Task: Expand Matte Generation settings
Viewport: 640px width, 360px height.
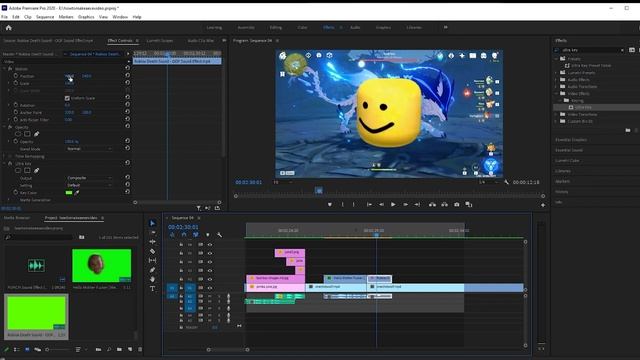Action: [9, 200]
